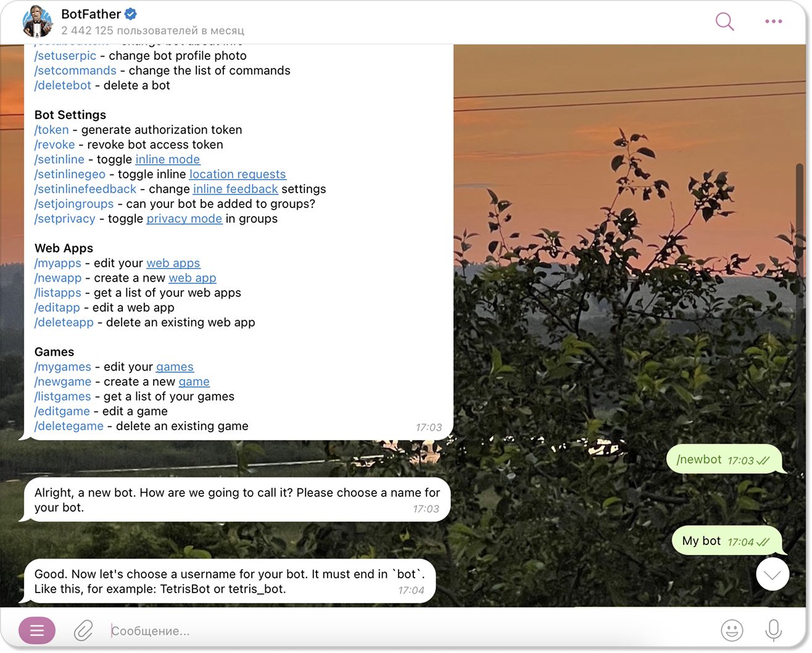The image size is (812, 653).
Task: Open the privacy mode link
Action: coord(184,218)
